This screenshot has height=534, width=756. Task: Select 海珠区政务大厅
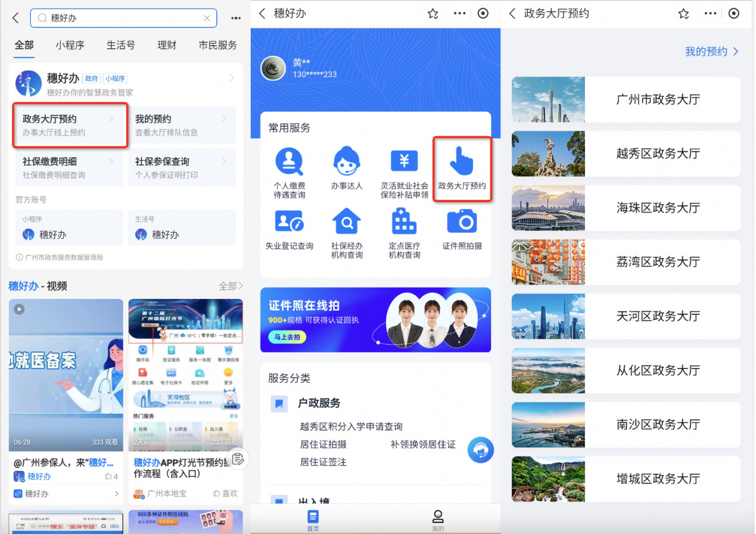[626, 208]
